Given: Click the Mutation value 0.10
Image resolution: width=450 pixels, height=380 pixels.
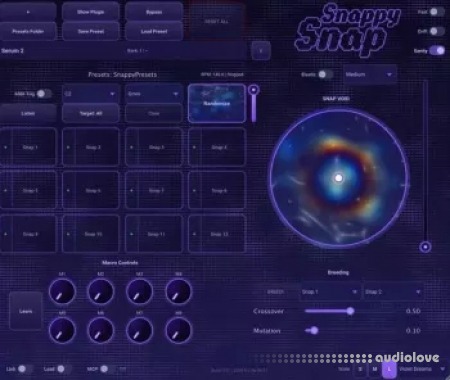Looking at the screenshot, I should pos(413,331).
